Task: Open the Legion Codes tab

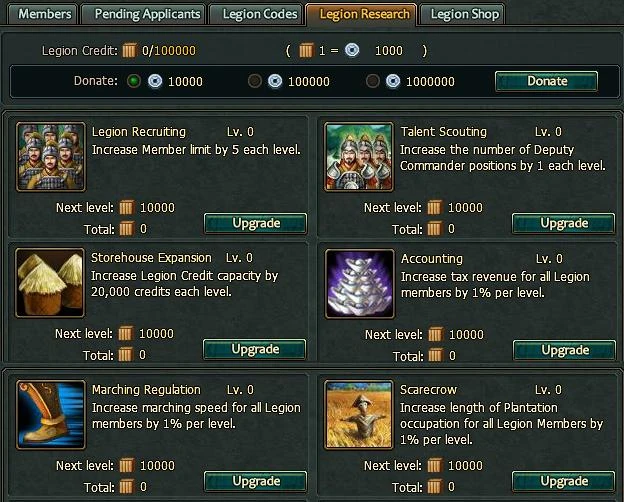Action: 257,14
